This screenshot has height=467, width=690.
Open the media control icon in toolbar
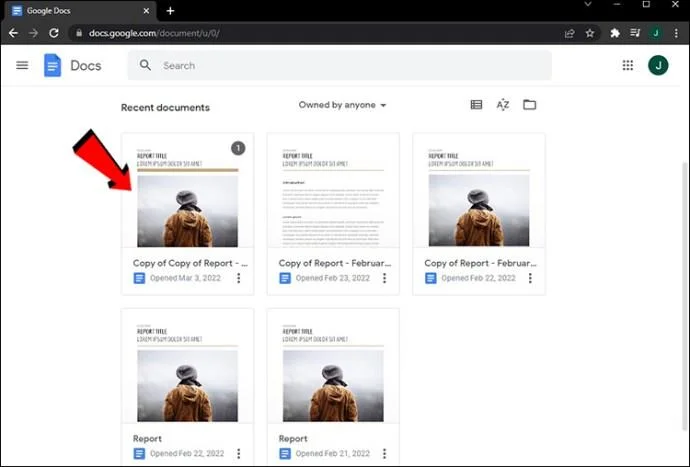[635, 33]
